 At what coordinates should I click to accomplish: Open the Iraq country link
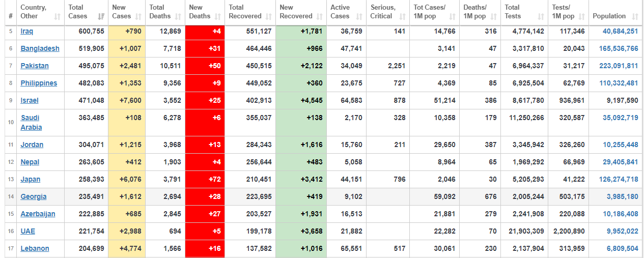click(27, 31)
